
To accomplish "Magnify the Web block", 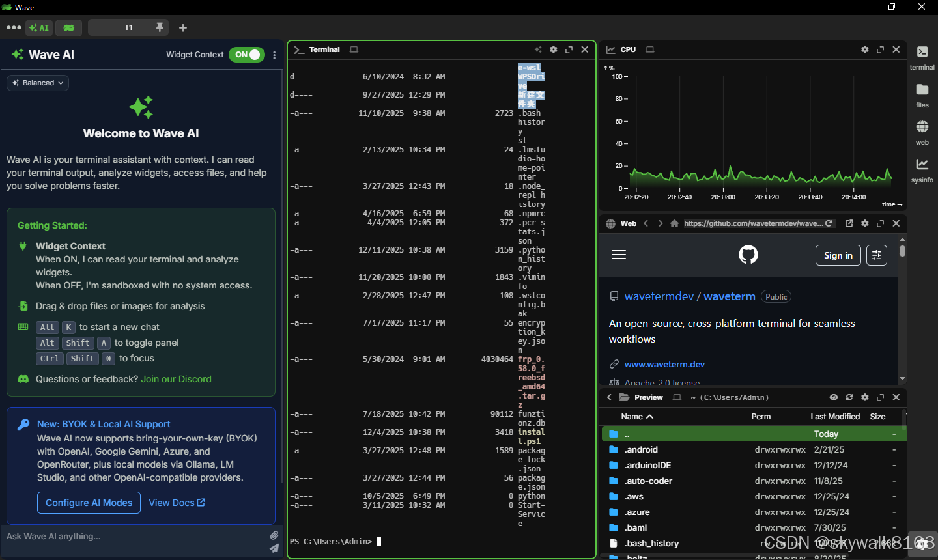I will [881, 223].
